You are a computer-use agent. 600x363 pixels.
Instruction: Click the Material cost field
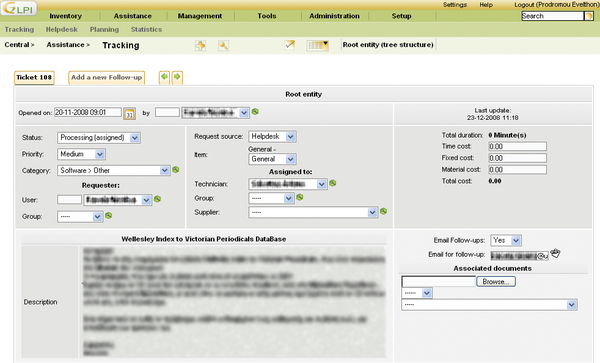[x=517, y=169]
